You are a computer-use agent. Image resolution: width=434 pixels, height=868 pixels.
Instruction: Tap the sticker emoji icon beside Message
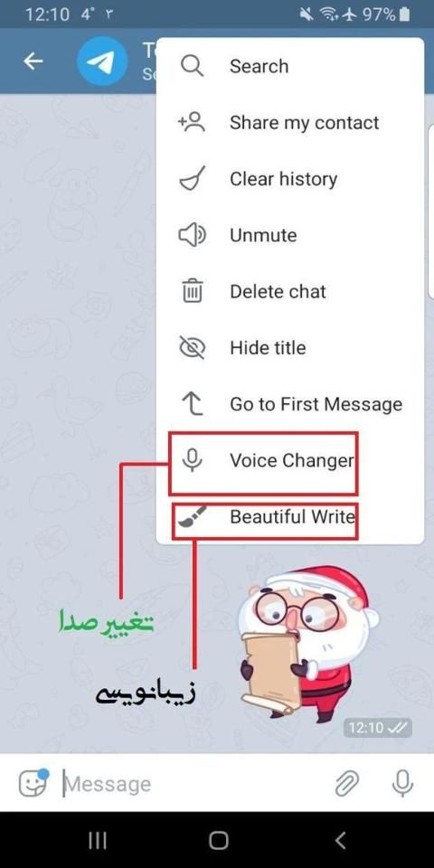(x=34, y=783)
